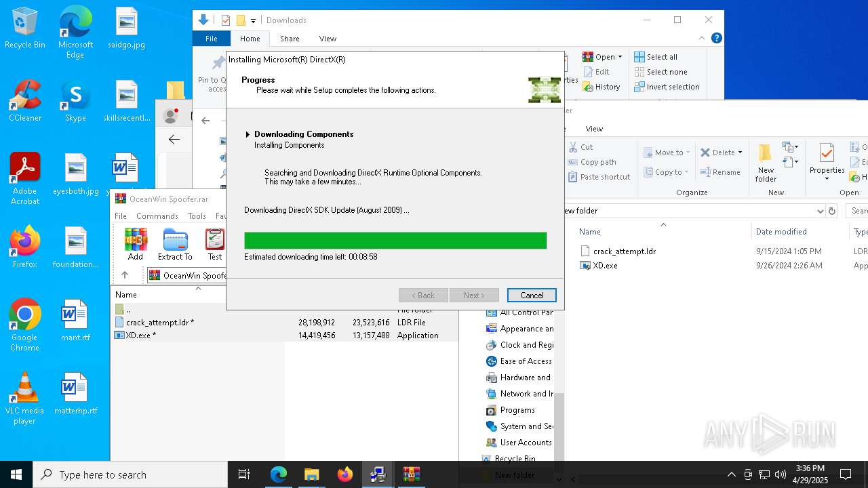Open saidgo.jpg desktop file
This screenshot has height=488, width=868.
point(127,28)
